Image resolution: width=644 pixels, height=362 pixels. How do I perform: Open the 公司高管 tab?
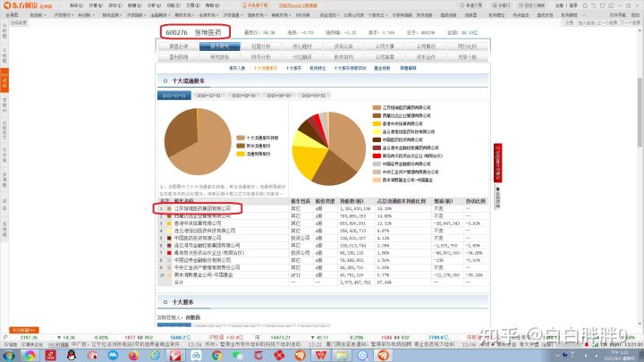coord(385,57)
